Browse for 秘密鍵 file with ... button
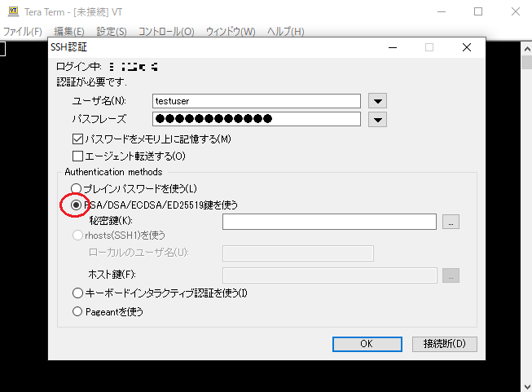This screenshot has width=532, height=392. tap(451, 222)
